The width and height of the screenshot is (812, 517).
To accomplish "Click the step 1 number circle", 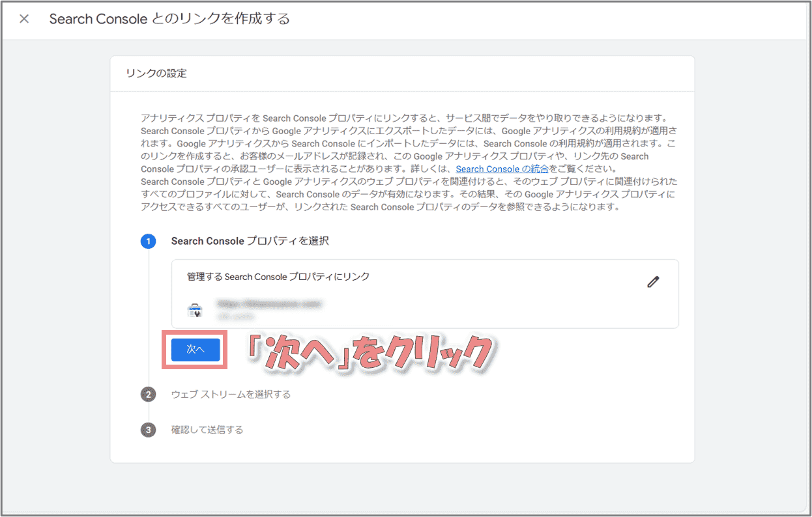I will (x=149, y=242).
